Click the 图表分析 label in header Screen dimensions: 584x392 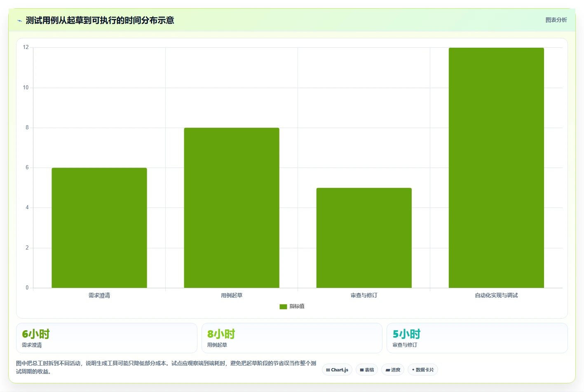(x=556, y=20)
